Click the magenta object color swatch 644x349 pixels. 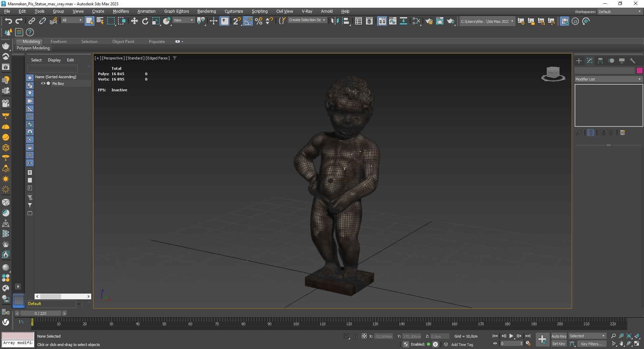click(x=640, y=70)
